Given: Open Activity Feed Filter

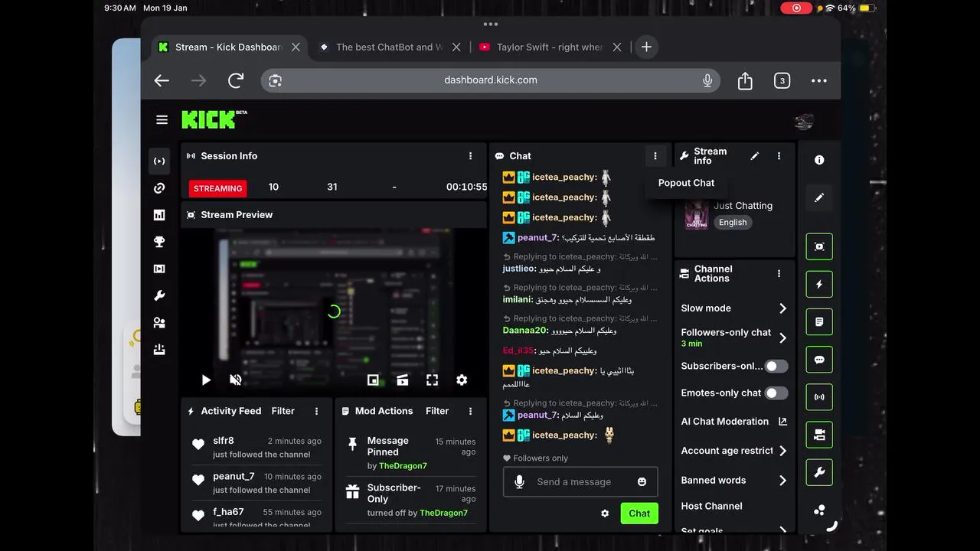Looking at the screenshot, I should [283, 411].
